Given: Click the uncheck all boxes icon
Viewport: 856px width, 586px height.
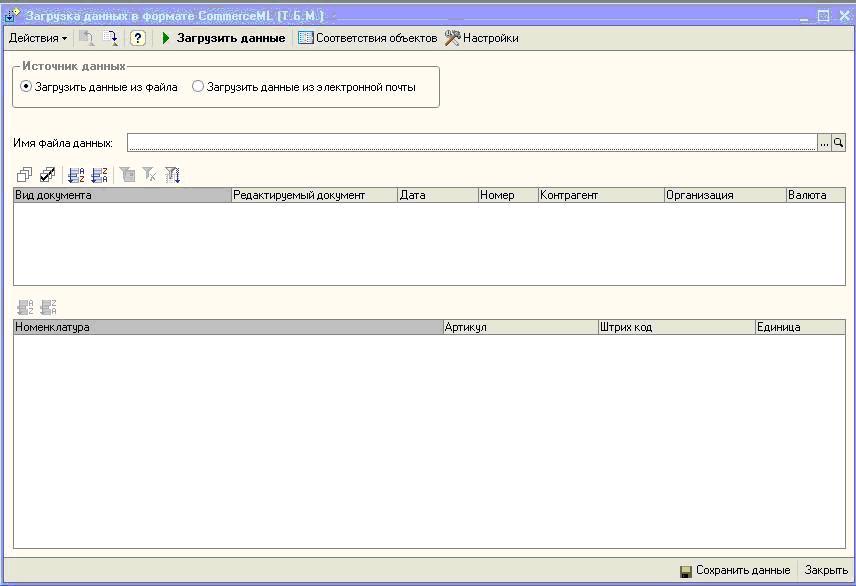Looking at the screenshot, I should [x=25, y=175].
